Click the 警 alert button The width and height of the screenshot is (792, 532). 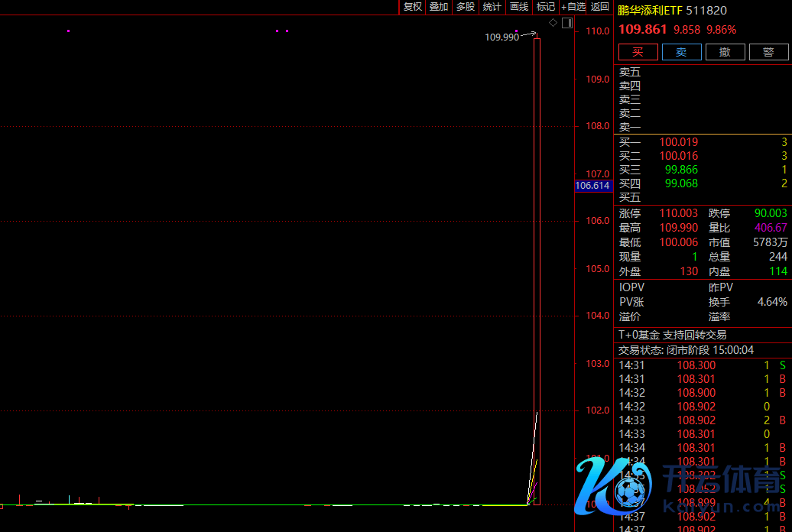(x=768, y=52)
